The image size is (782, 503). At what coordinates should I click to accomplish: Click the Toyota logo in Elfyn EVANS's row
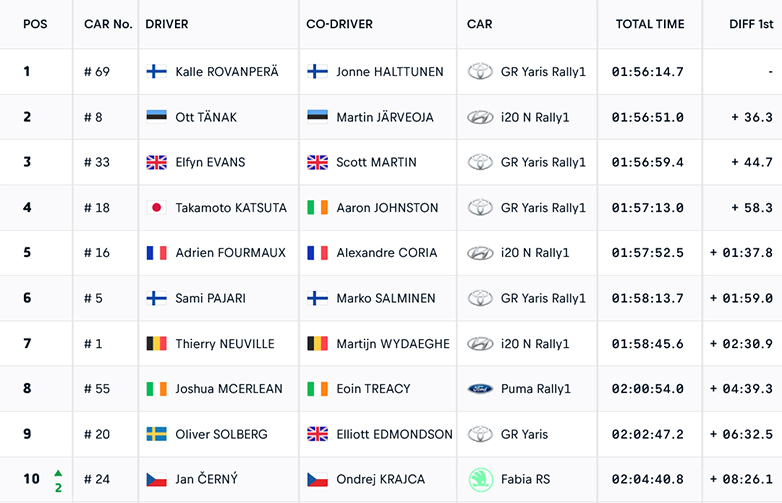coord(480,162)
